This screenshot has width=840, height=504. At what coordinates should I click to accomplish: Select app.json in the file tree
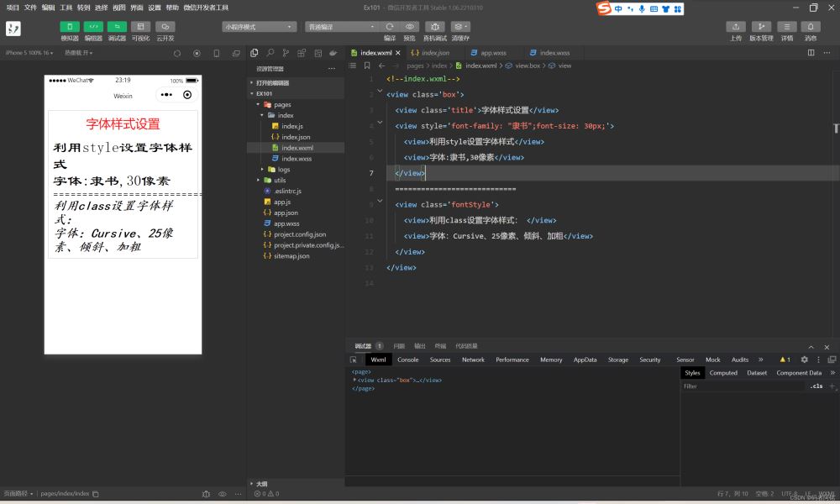click(x=286, y=213)
